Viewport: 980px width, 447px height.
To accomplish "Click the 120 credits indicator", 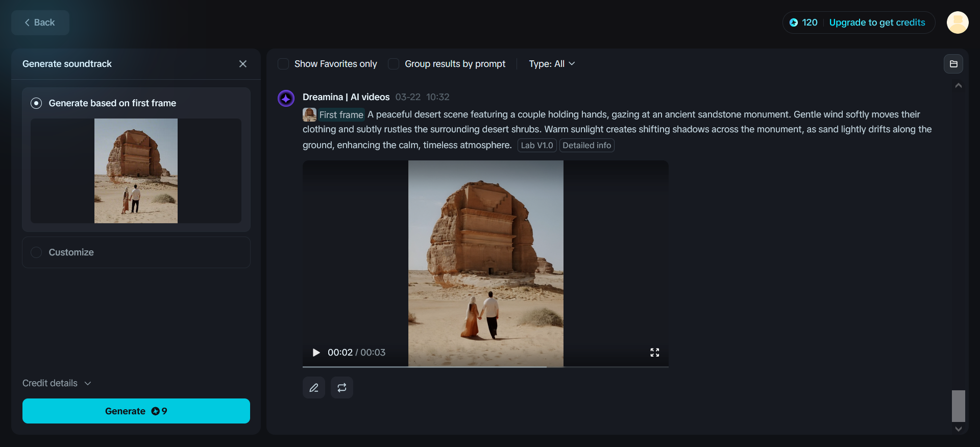I will coord(803,22).
